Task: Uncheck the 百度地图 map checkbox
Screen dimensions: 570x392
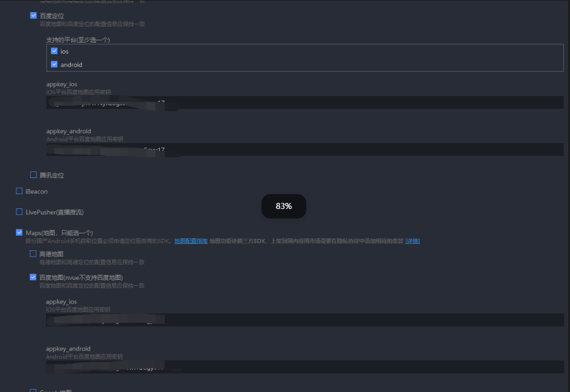Action: coord(33,277)
